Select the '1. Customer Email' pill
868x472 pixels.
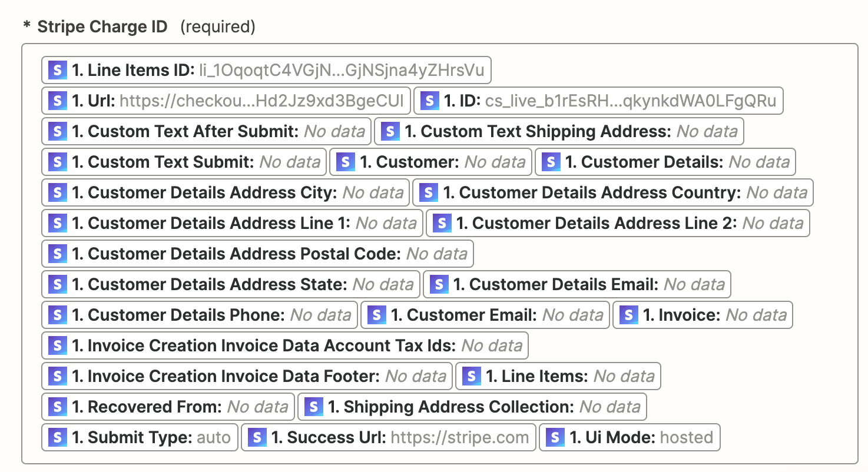(x=485, y=315)
